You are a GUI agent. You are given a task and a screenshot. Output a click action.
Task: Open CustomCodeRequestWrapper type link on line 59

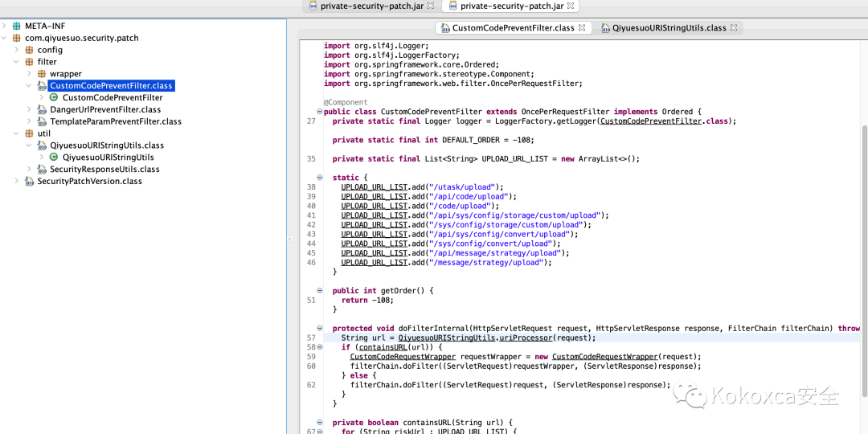pyautogui.click(x=403, y=357)
